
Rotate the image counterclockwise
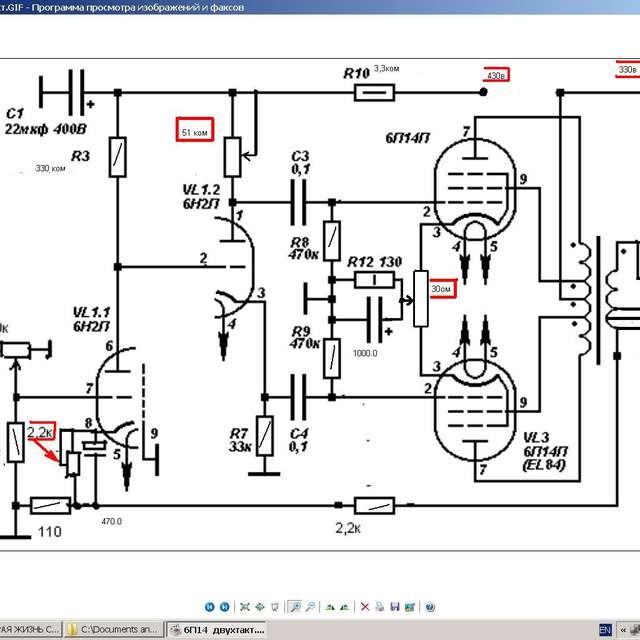pyautogui.click(x=344, y=607)
